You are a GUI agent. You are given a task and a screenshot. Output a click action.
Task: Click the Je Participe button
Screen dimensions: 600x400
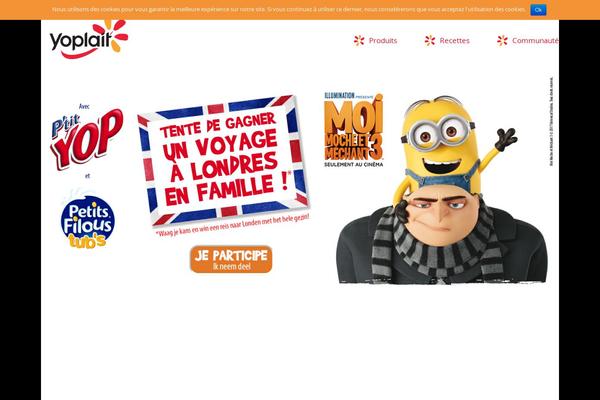click(x=231, y=260)
